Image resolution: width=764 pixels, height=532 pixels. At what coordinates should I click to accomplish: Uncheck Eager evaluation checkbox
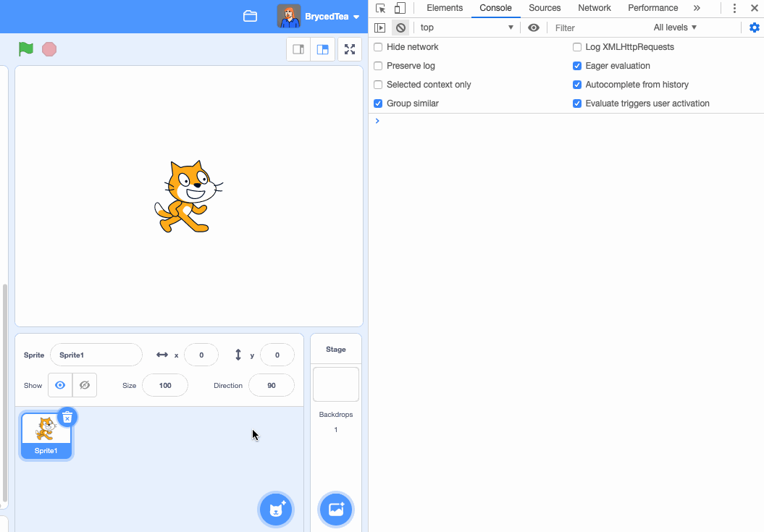coord(577,66)
